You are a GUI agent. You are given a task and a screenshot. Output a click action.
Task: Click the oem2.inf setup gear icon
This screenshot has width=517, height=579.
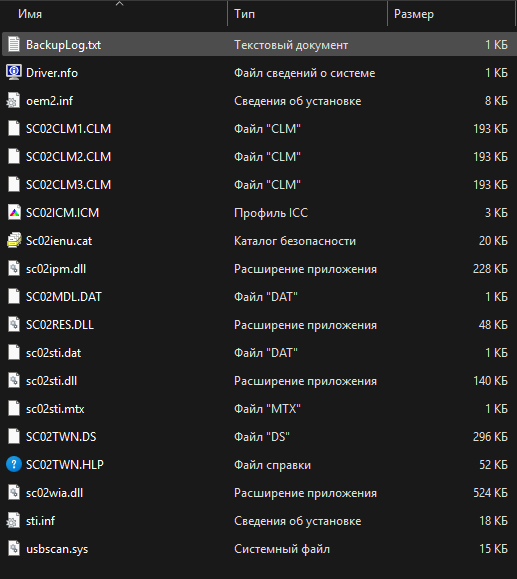click(x=14, y=100)
